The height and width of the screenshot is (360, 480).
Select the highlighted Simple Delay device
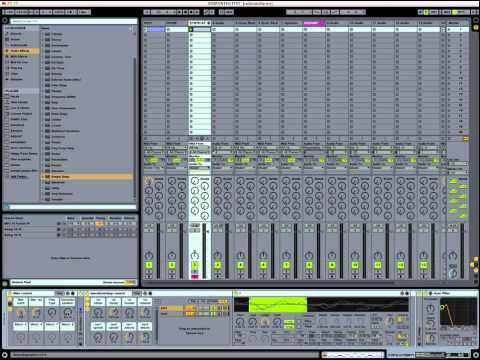[x=87, y=177]
